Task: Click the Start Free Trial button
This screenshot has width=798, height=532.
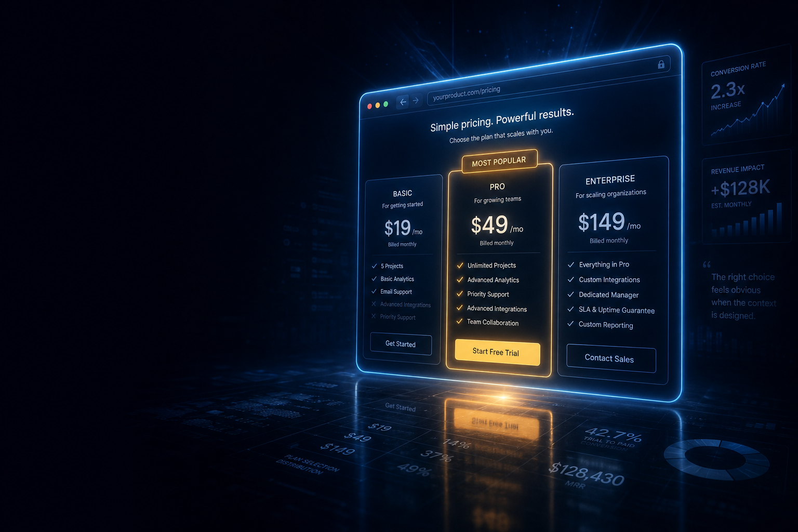Action: (x=497, y=352)
